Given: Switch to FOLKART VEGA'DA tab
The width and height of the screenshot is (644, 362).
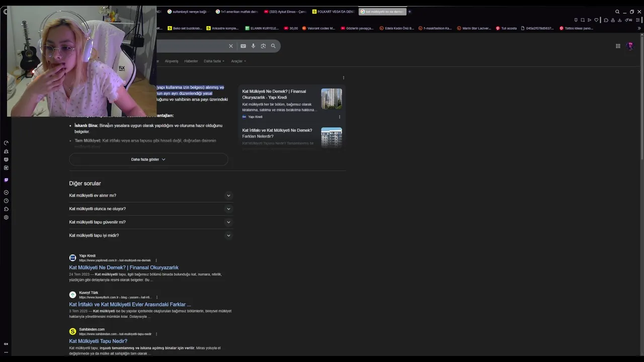Looking at the screenshot, I should click(x=333, y=12).
